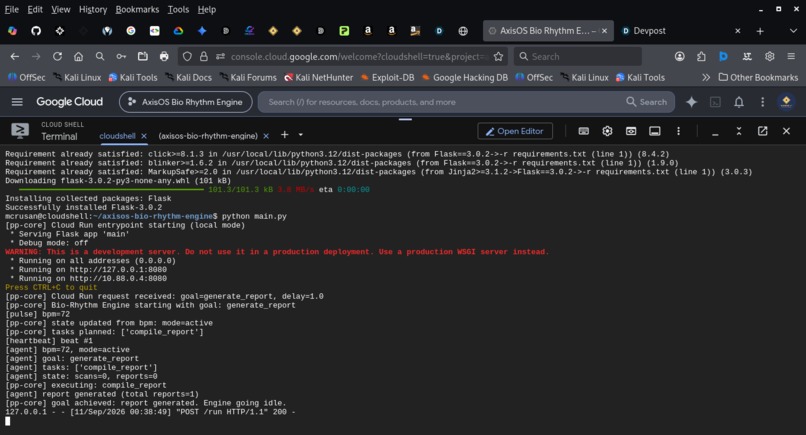Open the AxisOS Bio Rhythm Engine project picker
The height and width of the screenshot is (435, 806).
(186, 102)
